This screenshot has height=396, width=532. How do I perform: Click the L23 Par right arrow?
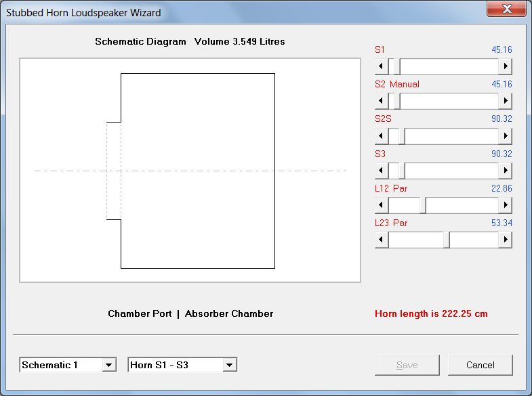505,240
